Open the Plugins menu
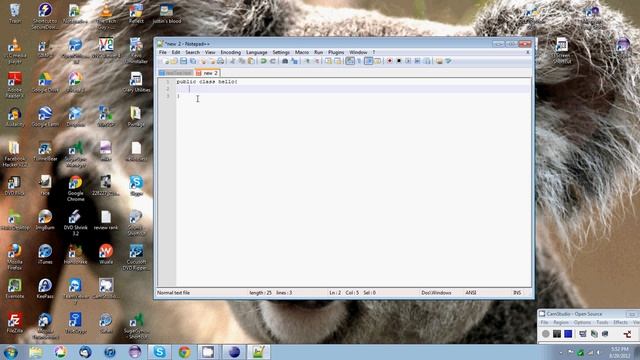This screenshot has height=360, width=640. (336, 52)
